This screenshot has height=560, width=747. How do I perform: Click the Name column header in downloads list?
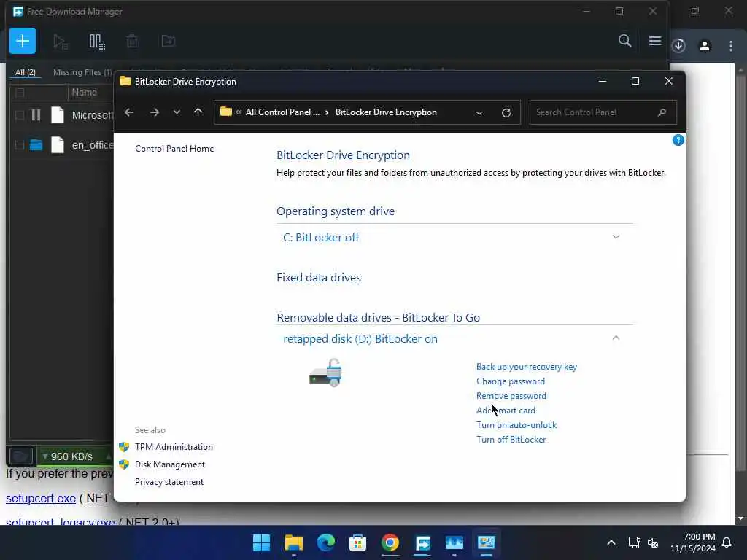85,93
